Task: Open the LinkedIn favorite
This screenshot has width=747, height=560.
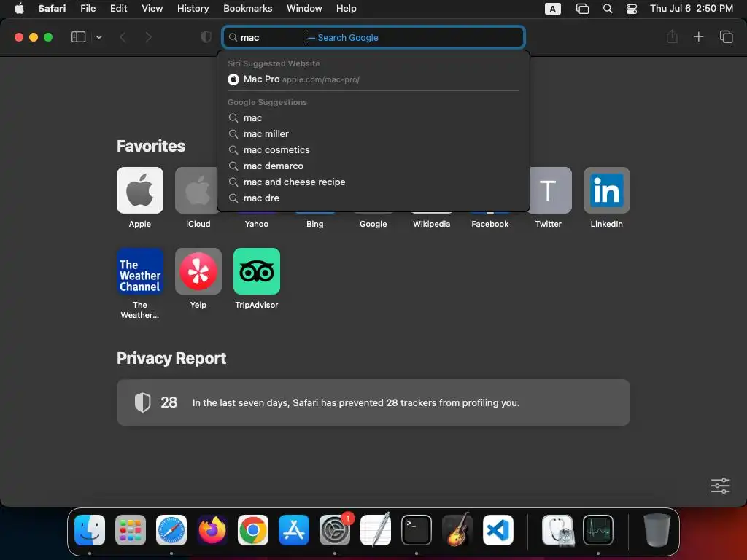Action: pyautogui.click(x=606, y=190)
